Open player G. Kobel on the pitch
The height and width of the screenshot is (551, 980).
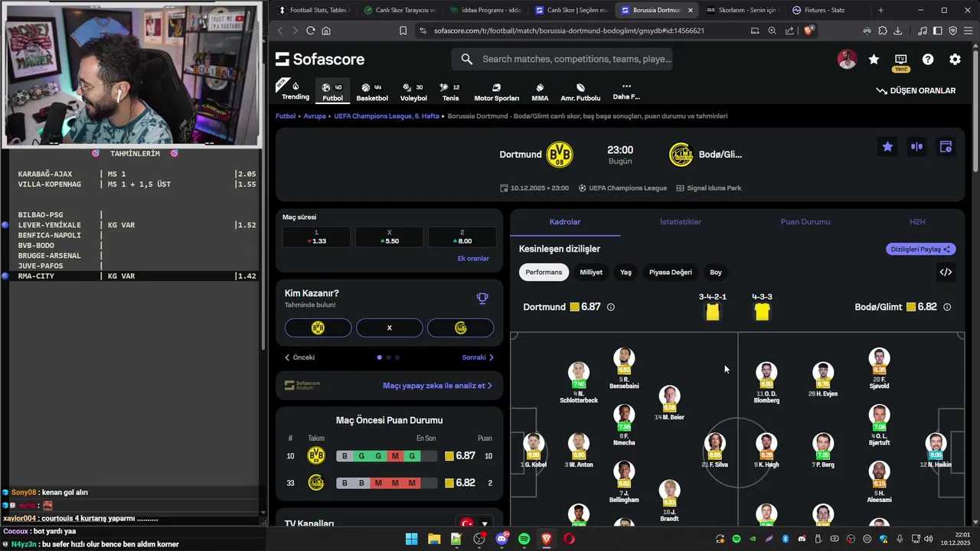point(534,451)
